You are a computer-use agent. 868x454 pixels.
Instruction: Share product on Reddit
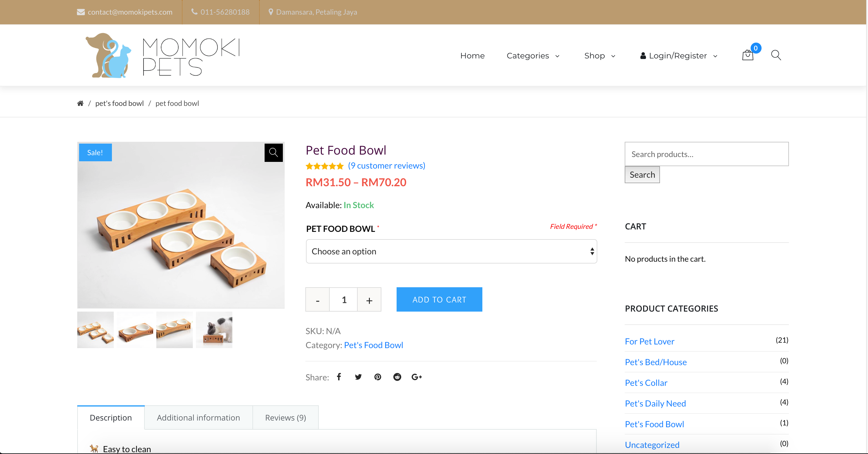click(x=397, y=377)
